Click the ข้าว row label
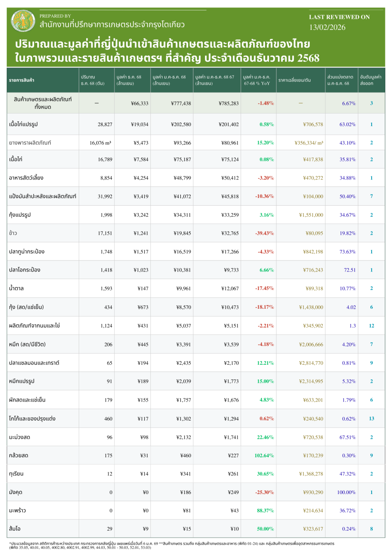 [13, 233]
